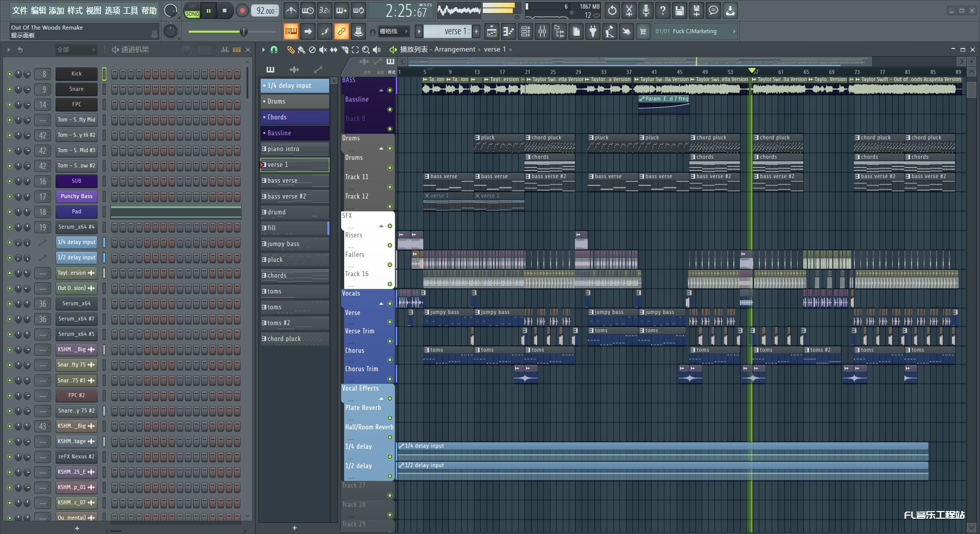Toggle the 3-2-1 countdown before recording
The image size is (980, 534).
pyautogui.click(x=325, y=10)
